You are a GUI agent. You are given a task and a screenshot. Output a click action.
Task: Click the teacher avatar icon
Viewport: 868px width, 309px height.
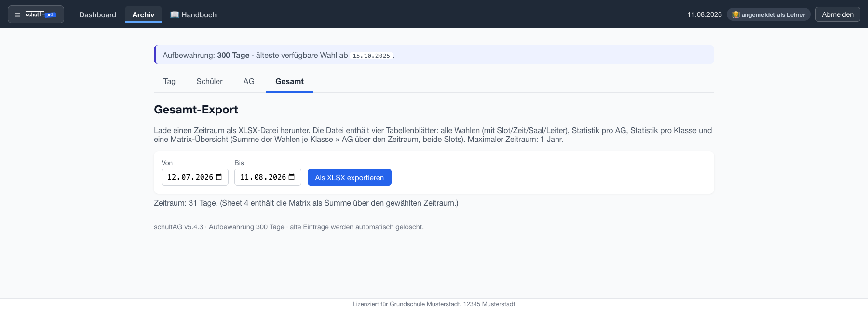click(x=736, y=14)
